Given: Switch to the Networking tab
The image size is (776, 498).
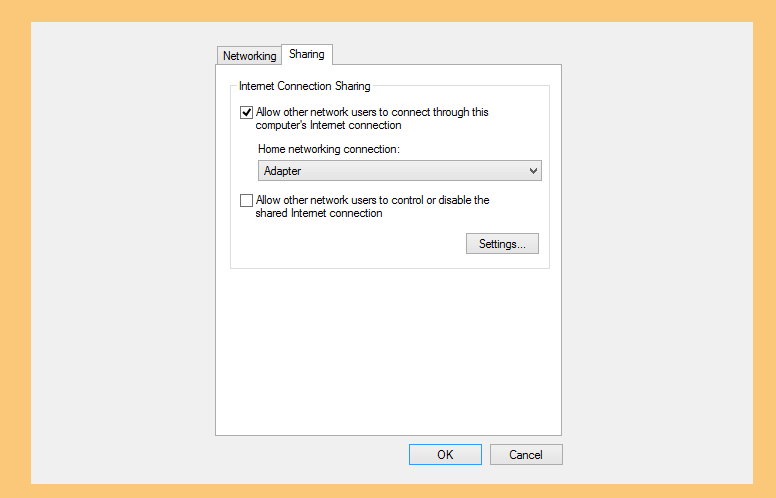Looking at the screenshot, I should [249, 55].
